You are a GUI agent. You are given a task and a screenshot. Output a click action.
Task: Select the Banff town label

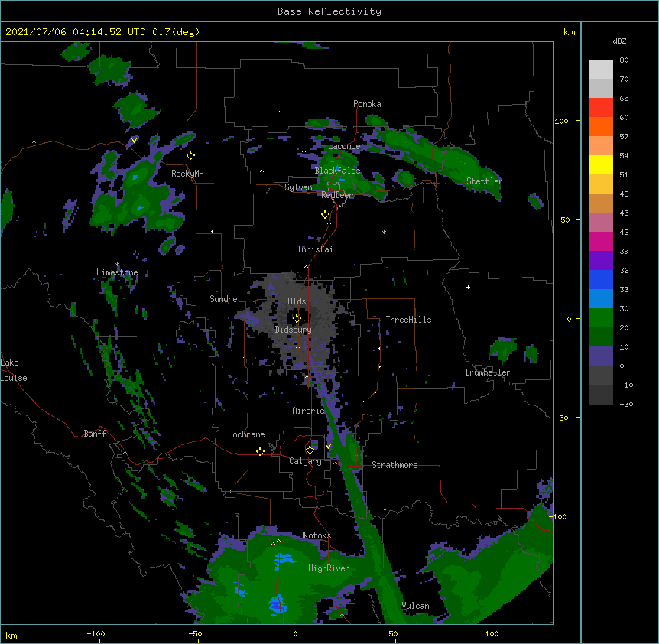click(95, 434)
